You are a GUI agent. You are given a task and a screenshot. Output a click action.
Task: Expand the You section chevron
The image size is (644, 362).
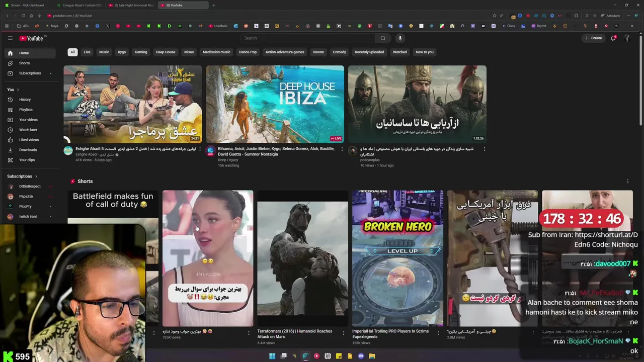point(19,89)
